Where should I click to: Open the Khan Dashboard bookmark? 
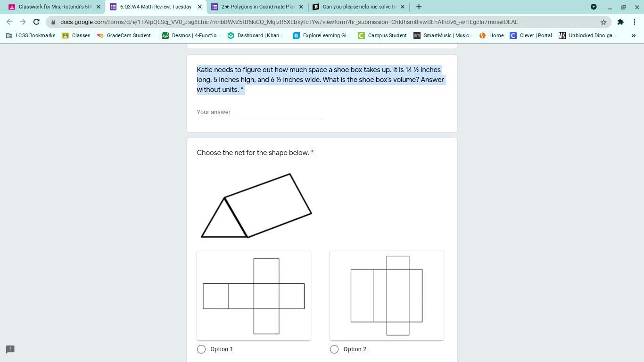[255, 35]
